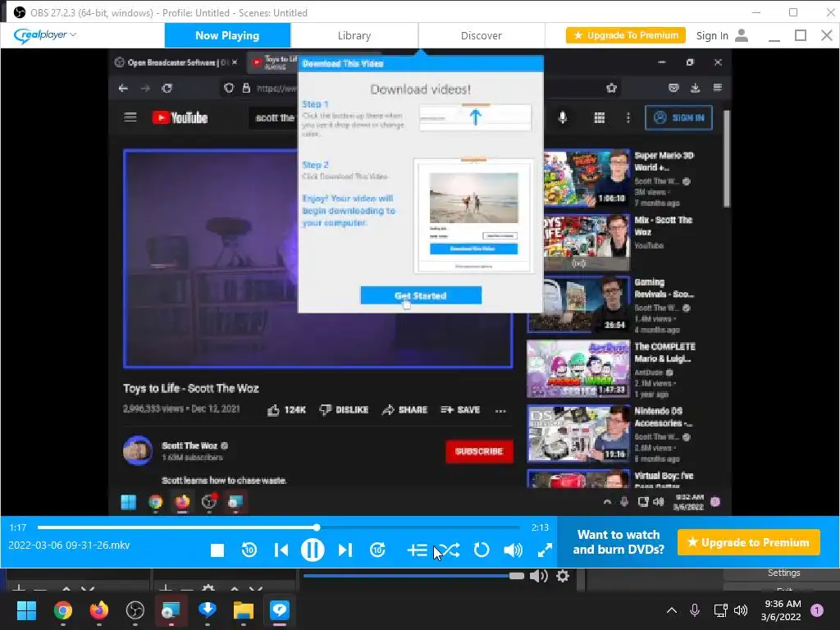Skip to next track in RealPlayer

click(x=345, y=550)
